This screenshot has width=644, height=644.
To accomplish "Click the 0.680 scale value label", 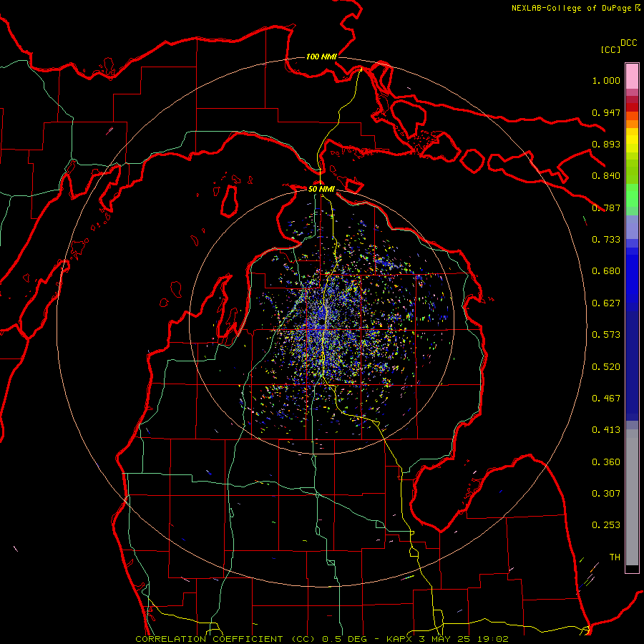I will [x=606, y=271].
